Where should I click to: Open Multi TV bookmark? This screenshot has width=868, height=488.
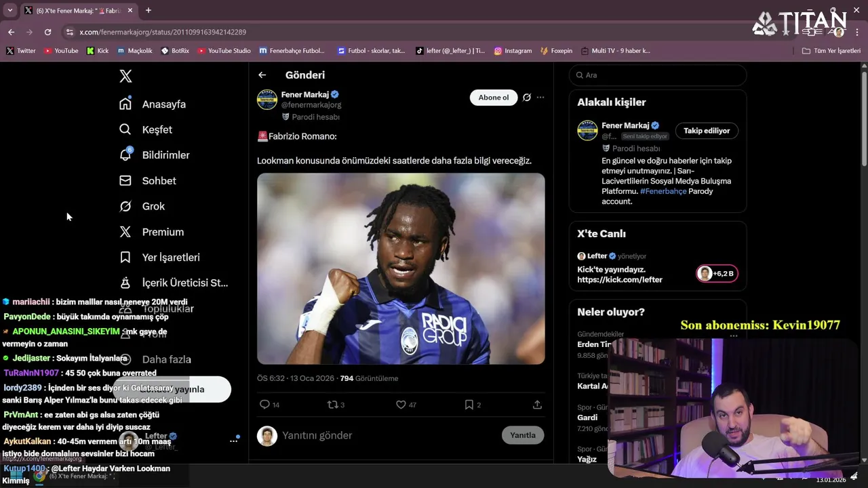click(616, 51)
